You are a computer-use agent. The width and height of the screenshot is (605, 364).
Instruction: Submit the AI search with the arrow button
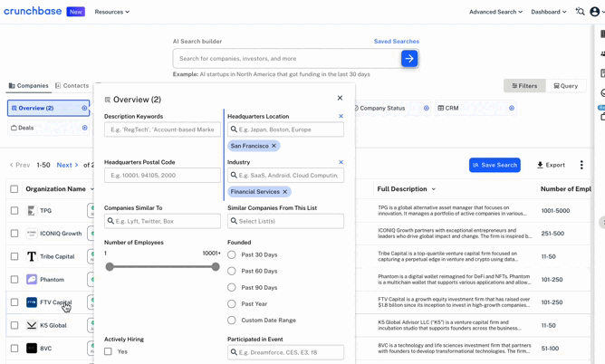(409, 59)
